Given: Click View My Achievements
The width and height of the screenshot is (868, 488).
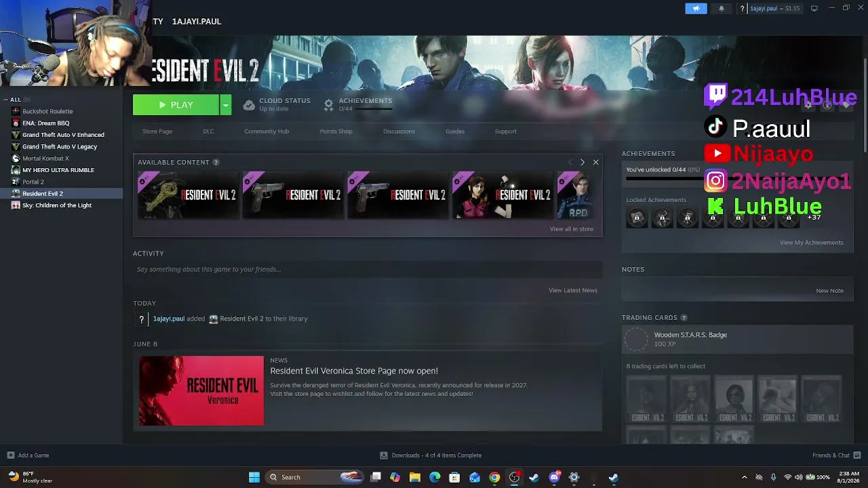Looking at the screenshot, I should (811, 243).
